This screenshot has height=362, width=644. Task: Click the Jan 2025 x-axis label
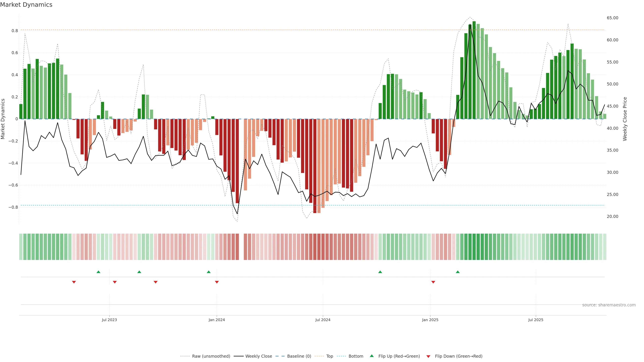[430, 320]
